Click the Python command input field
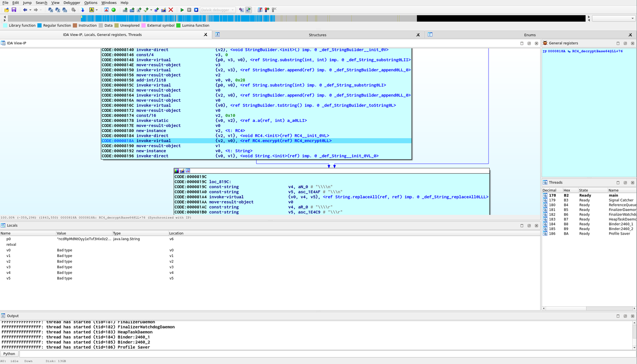Screen dimensions: 637x364 coord(328,354)
